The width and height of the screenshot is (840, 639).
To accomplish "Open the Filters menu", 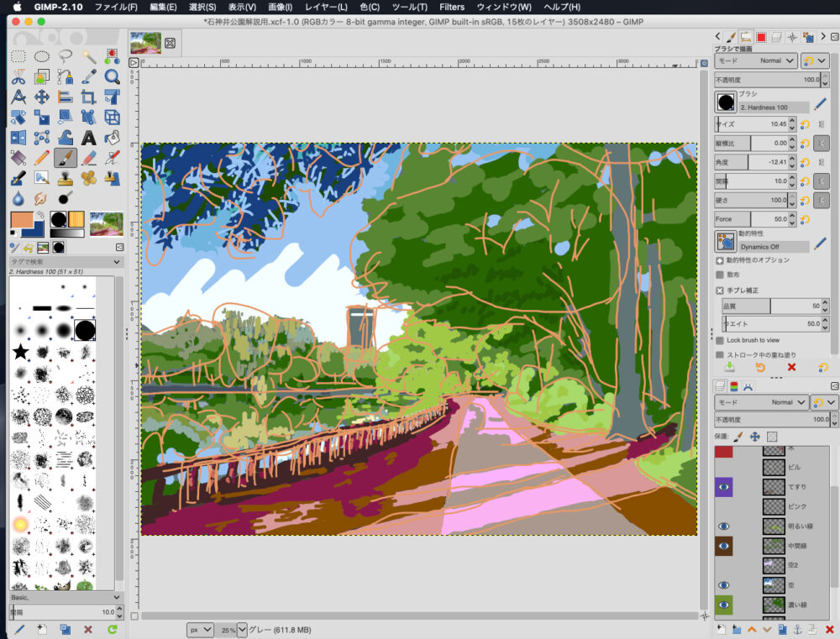I will point(452,7).
